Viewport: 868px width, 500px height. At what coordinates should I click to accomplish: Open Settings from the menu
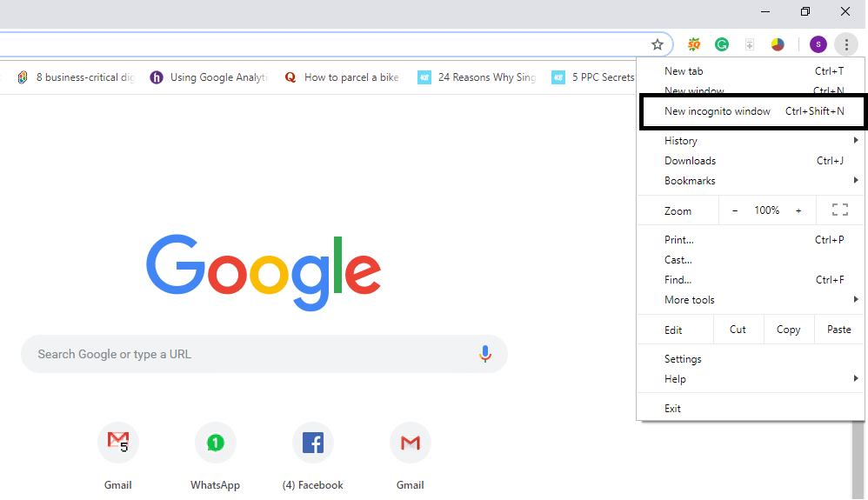[x=751, y=359]
